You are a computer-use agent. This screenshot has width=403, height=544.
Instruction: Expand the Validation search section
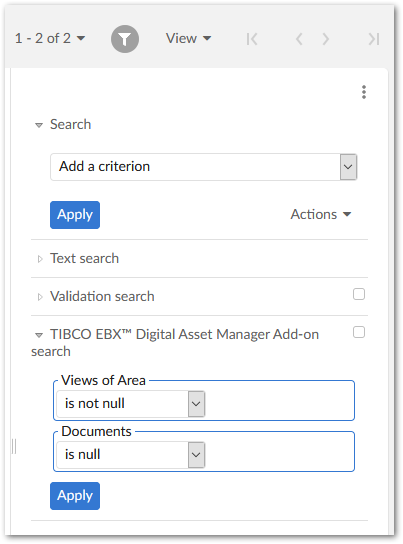(40, 297)
